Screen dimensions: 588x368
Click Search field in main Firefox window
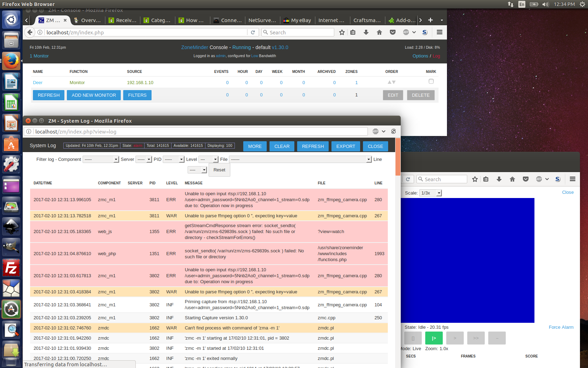point(298,32)
